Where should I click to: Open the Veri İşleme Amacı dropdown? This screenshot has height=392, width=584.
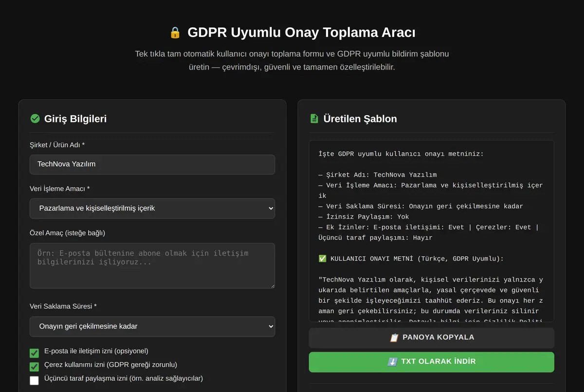click(152, 208)
